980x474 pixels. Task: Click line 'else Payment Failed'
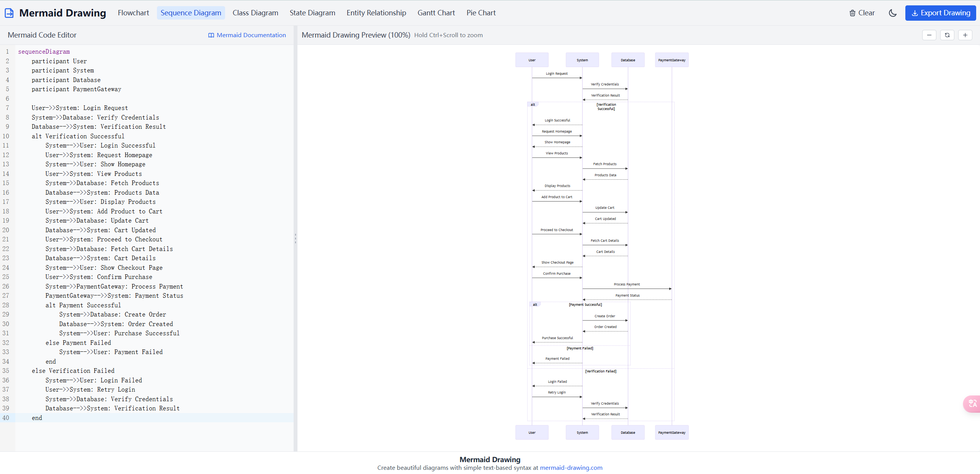click(x=78, y=343)
